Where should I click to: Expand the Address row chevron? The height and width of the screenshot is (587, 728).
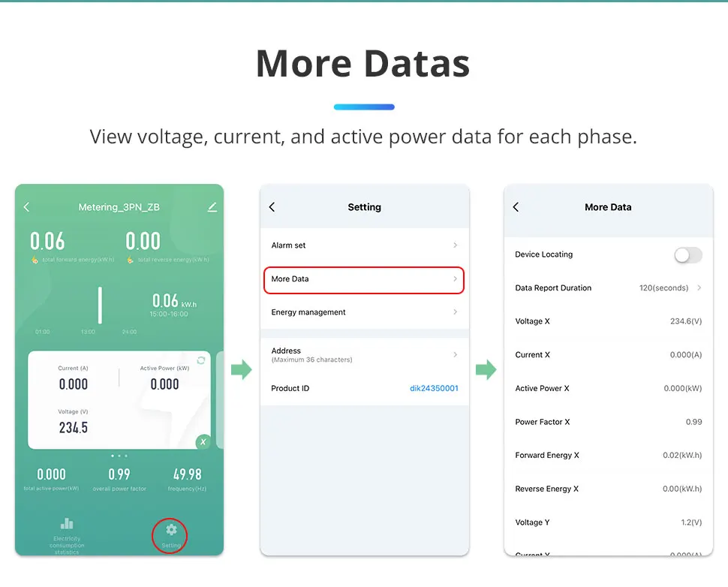pos(455,354)
